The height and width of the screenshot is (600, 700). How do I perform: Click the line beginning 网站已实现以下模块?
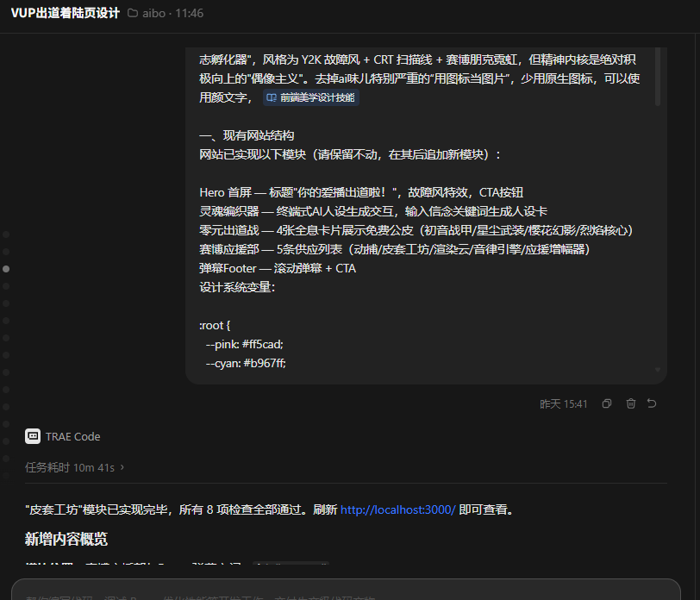[x=351, y=154]
